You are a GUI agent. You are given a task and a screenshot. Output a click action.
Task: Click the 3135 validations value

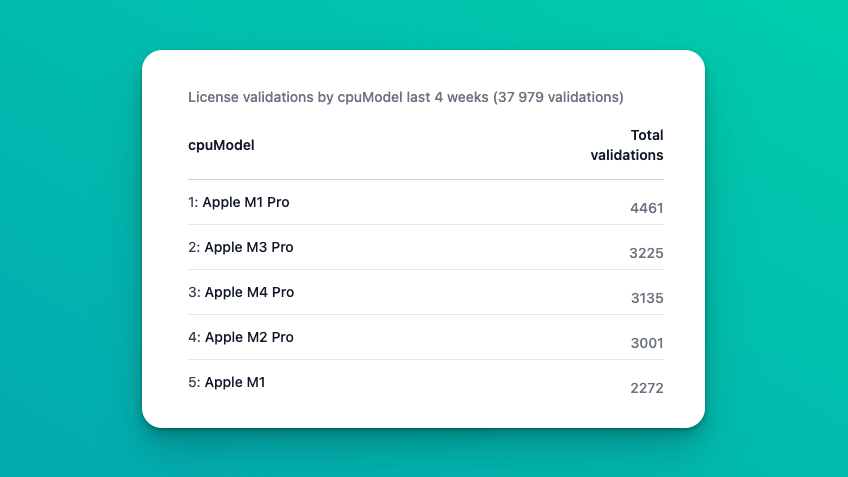(x=647, y=298)
